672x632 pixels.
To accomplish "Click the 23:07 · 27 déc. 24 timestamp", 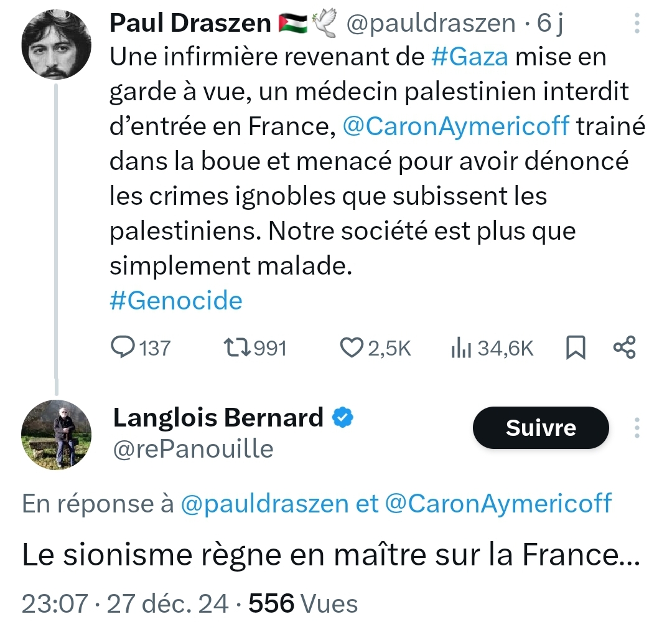I will click(124, 603).
